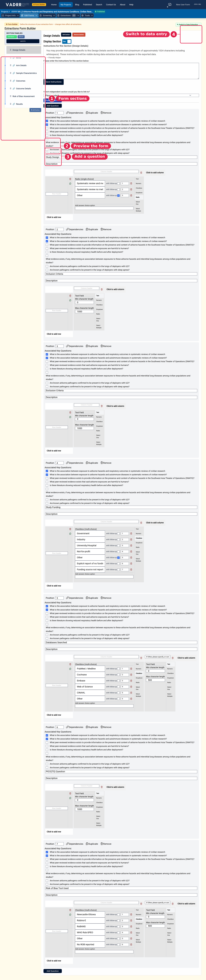Delete the 'Systematic review and me' answer option
Screen dimensions: 206x980
point(131,183)
